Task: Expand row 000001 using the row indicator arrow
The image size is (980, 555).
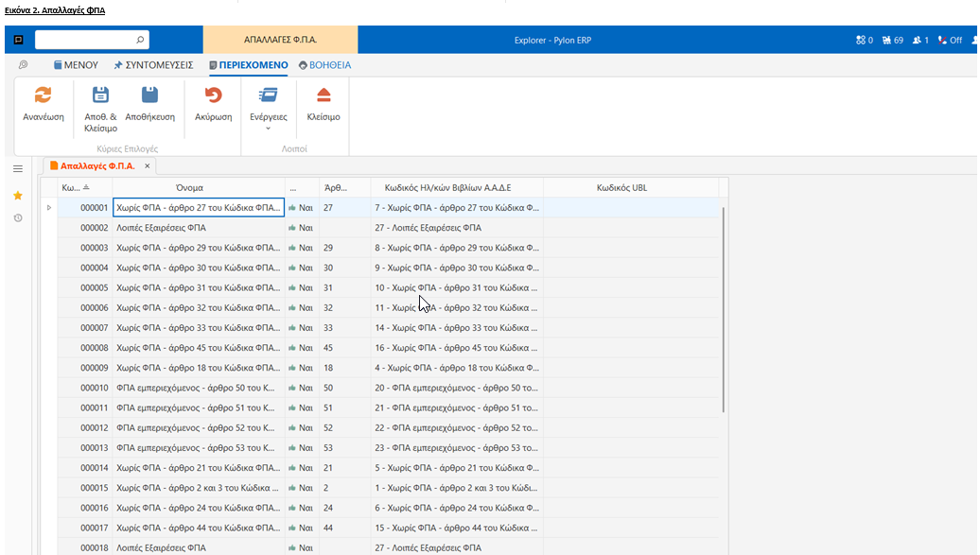Action: tap(49, 207)
